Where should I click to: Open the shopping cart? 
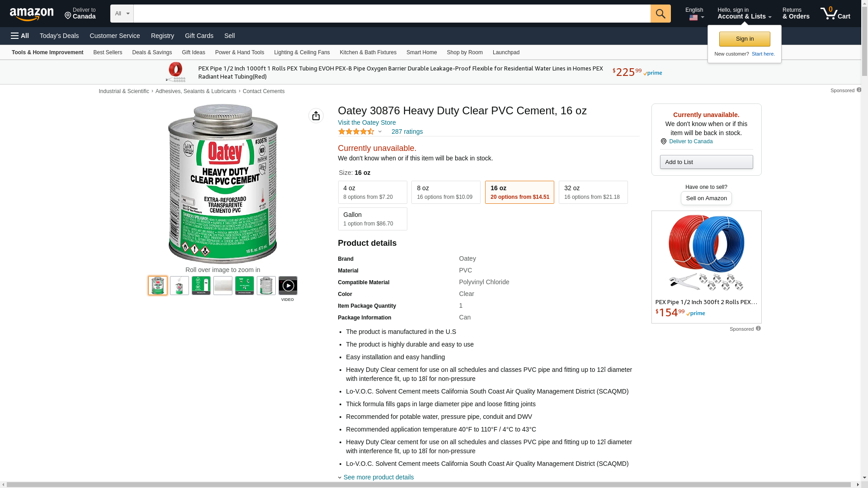[835, 14]
